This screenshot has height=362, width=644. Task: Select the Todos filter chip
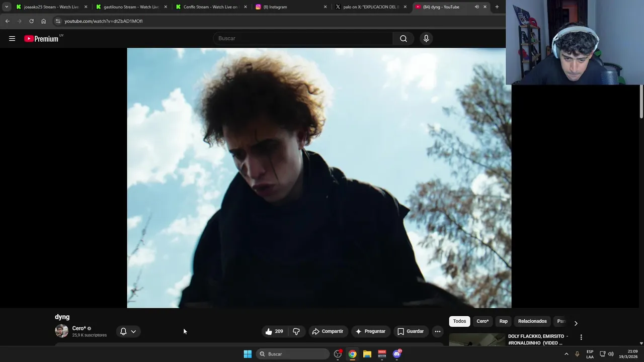click(x=459, y=321)
